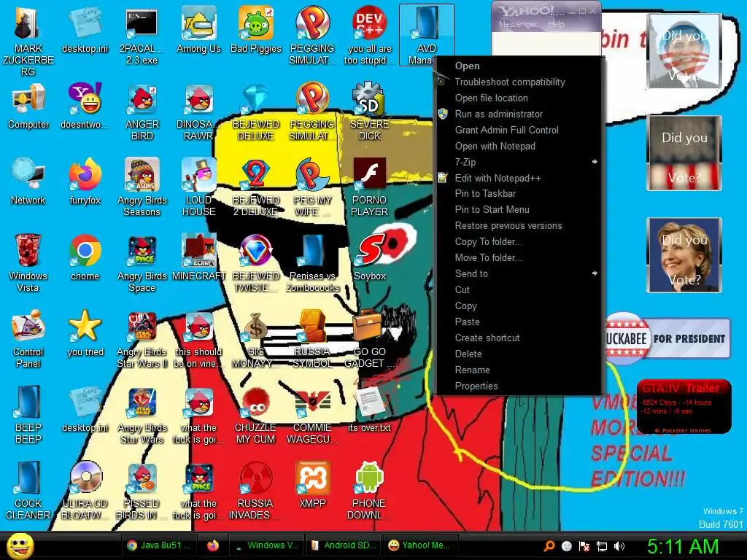Click the Huckabee For President gadget
747x560 pixels.
coord(667,338)
